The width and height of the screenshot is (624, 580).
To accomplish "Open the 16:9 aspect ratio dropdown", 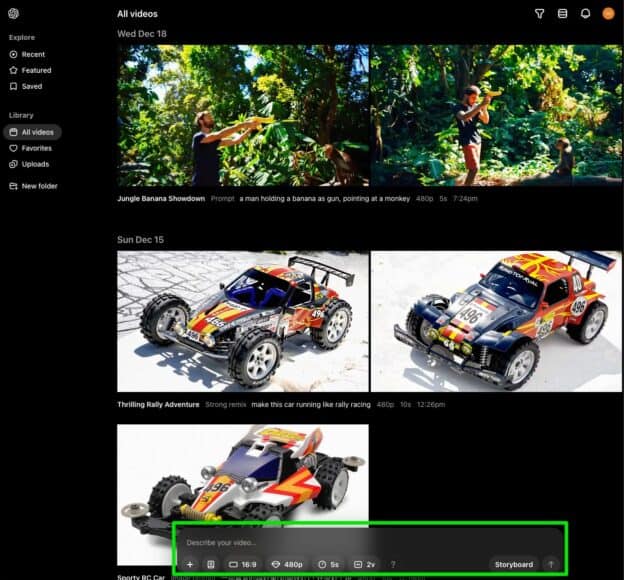I will pyautogui.click(x=244, y=565).
